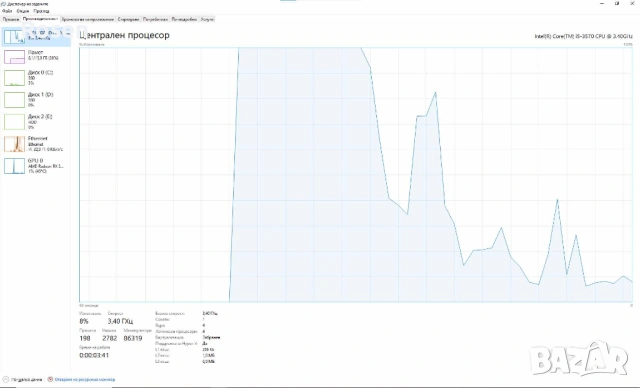Open the Опции menu

[23, 11]
